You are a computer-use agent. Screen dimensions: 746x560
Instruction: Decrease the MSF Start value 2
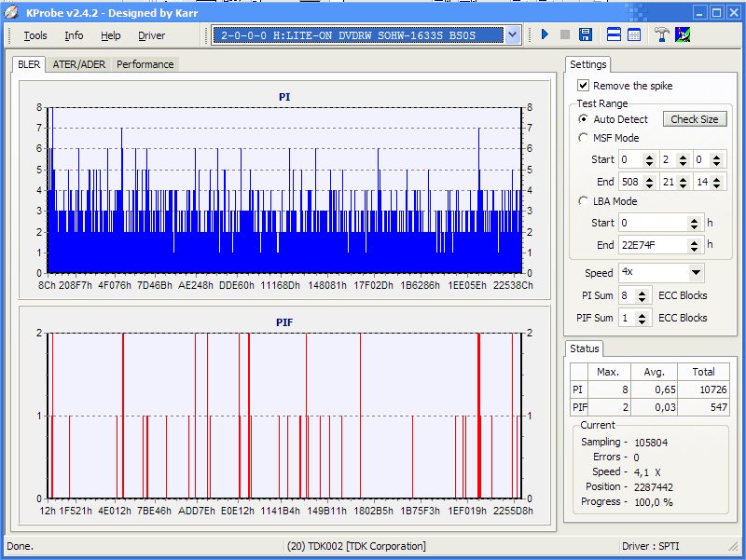pos(684,164)
